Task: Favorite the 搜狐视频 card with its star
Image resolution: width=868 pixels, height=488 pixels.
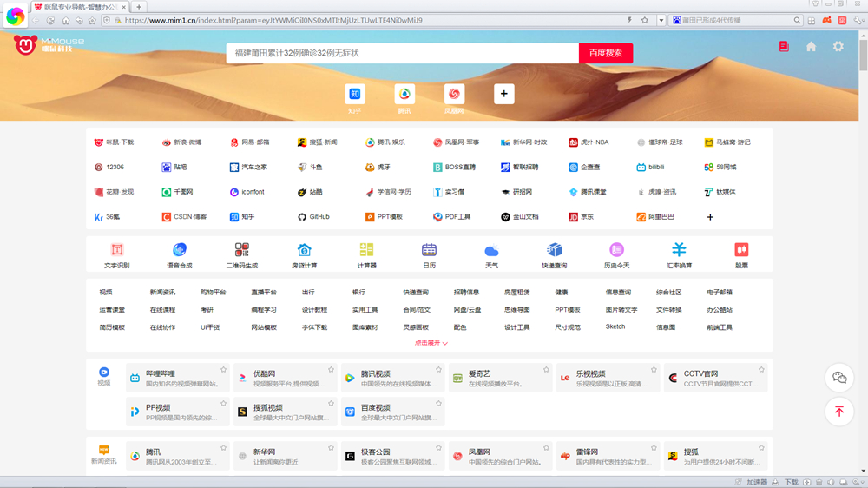Action: pyautogui.click(x=331, y=403)
